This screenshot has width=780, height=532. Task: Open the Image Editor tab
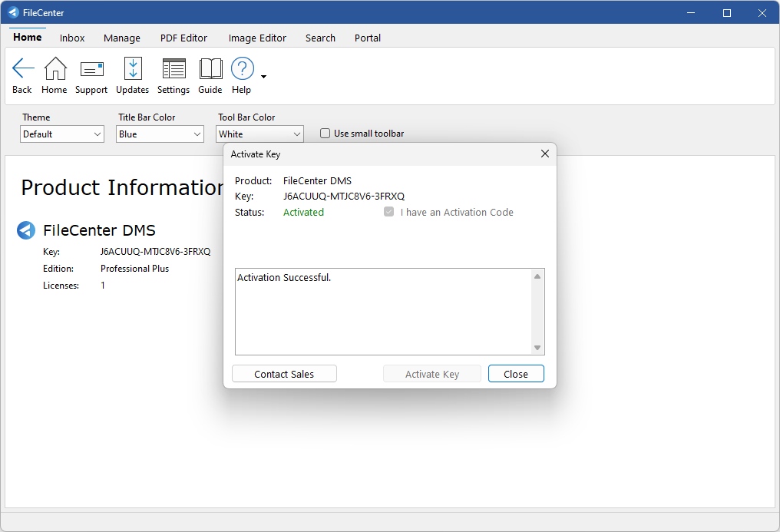coord(257,38)
